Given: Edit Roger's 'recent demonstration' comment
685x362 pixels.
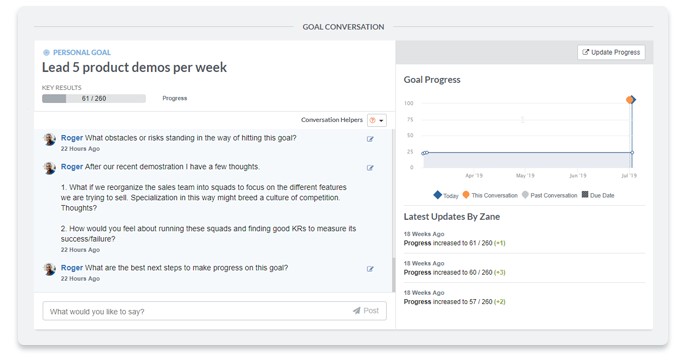Looking at the screenshot, I should [370, 168].
